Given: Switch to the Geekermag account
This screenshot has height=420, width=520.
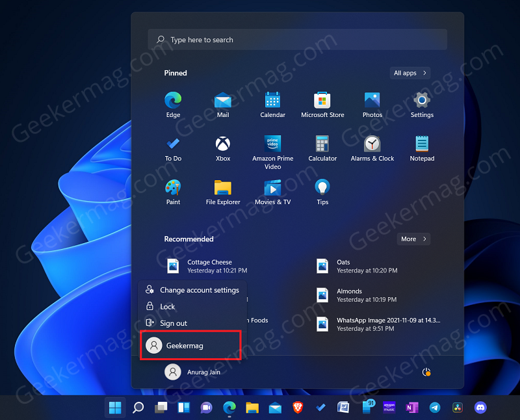Looking at the screenshot, I should 190,345.
